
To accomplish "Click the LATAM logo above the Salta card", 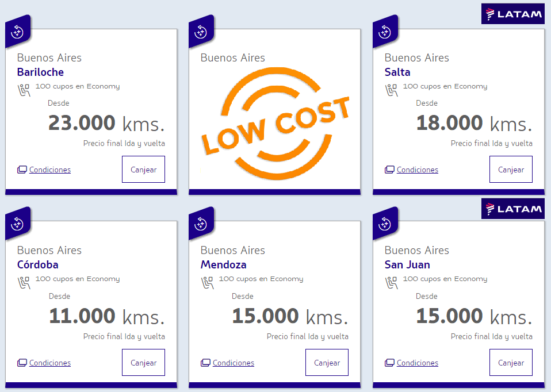I will pos(512,14).
